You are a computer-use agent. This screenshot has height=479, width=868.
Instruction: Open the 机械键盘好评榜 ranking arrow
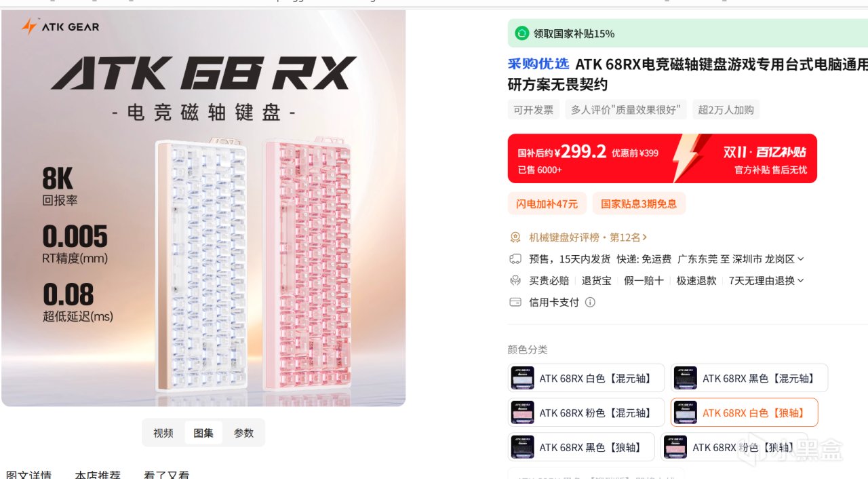pyautogui.click(x=645, y=237)
